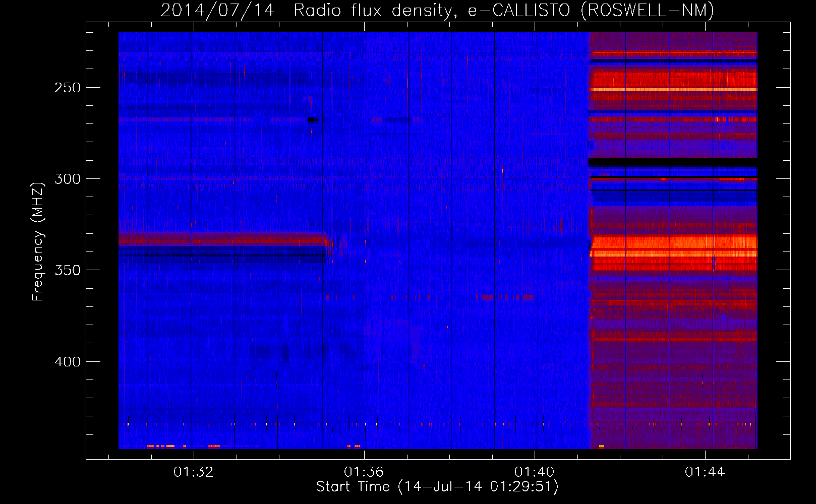The height and width of the screenshot is (504, 816).
Task: Click the 01:44 time axis label
Action: click(x=705, y=472)
